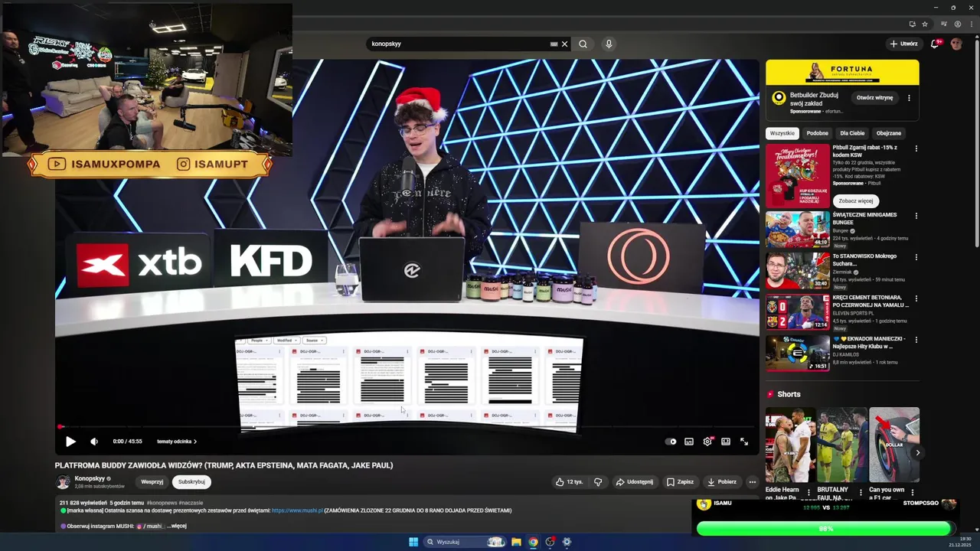Select the Obejrzane filter chip

(x=889, y=133)
